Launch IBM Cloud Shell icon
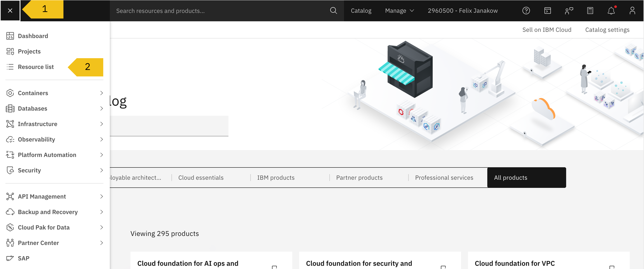 tap(547, 11)
